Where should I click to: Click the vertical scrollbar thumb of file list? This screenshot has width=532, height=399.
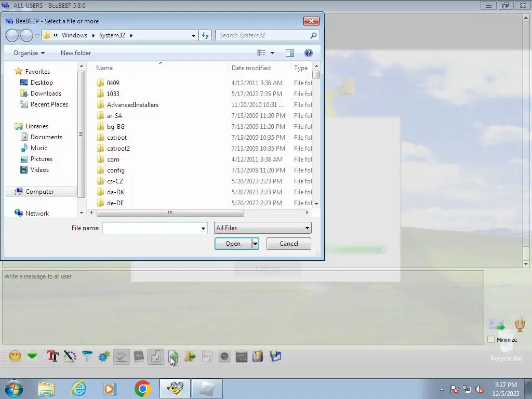(x=316, y=74)
